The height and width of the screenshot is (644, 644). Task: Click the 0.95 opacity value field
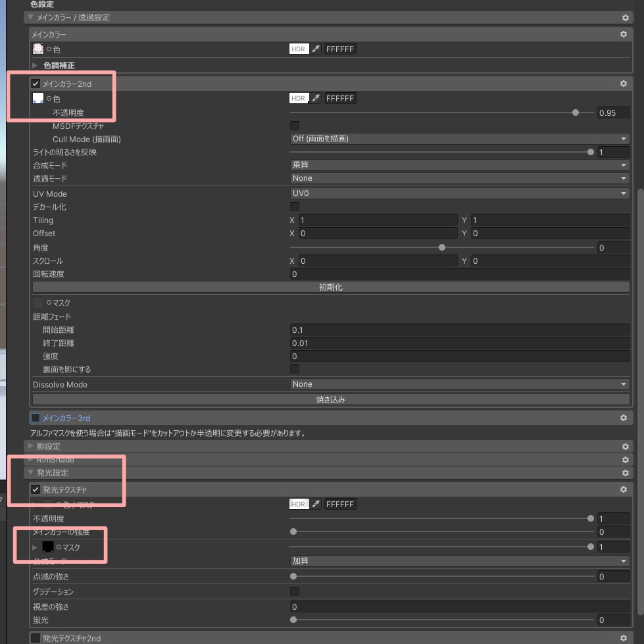pyautogui.click(x=614, y=112)
